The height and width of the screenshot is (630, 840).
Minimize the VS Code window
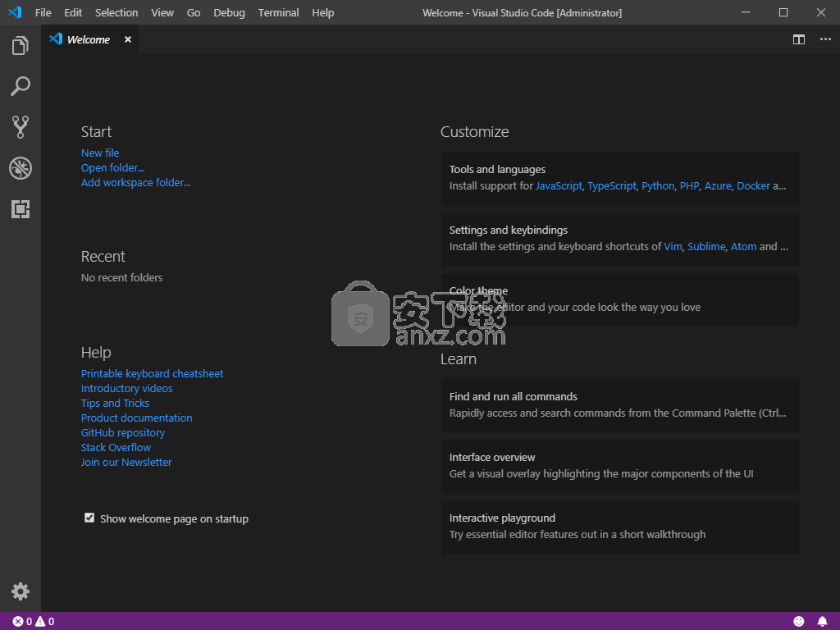point(746,12)
